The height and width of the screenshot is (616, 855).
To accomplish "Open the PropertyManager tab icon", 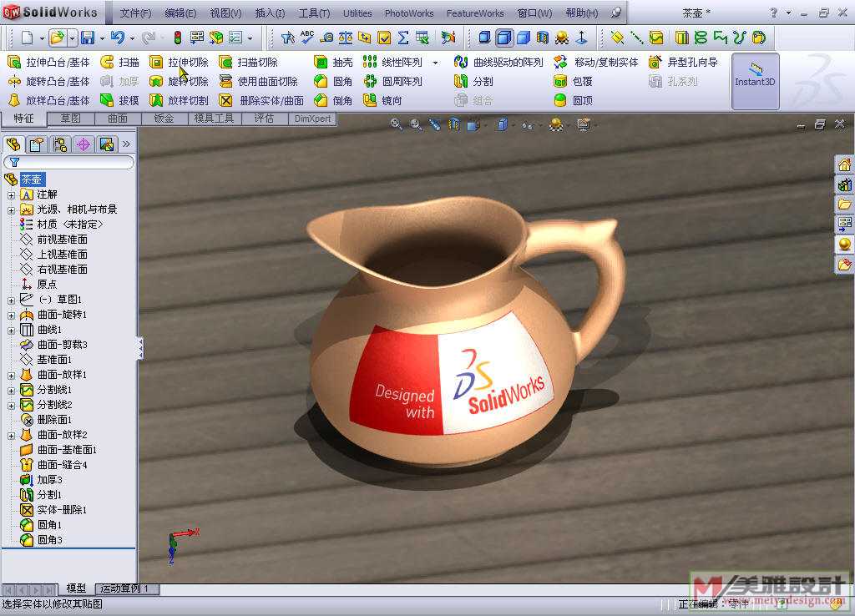I will tap(37, 144).
